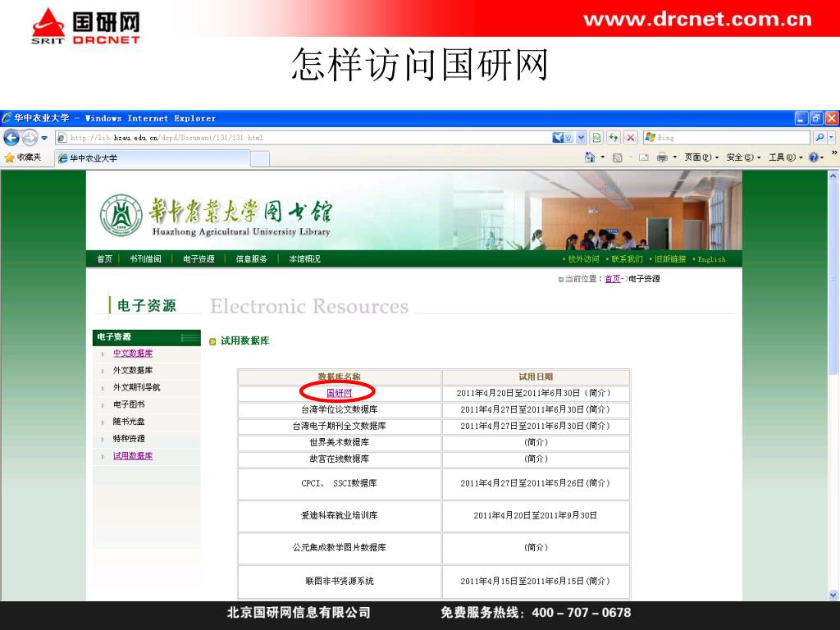Screen dimensions: 840x630
Task: Open 收藏夹 favorites with star icon
Action: click(x=22, y=157)
